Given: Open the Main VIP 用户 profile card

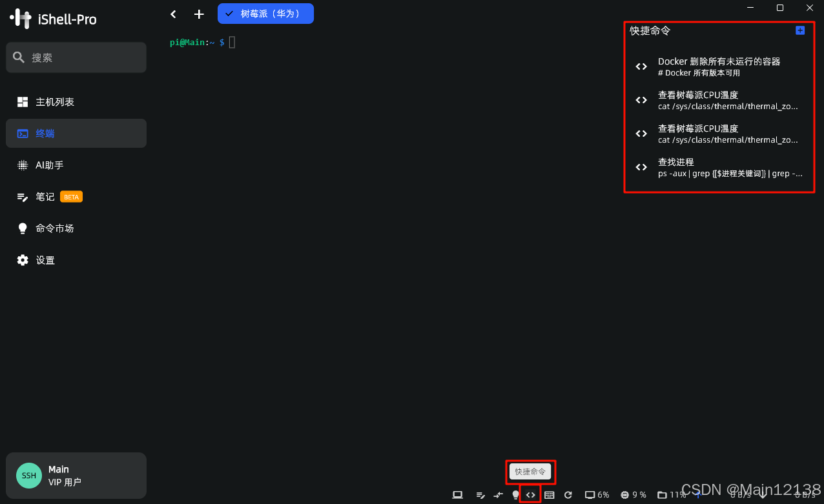Looking at the screenshot, I should click(x=76, y=476).
